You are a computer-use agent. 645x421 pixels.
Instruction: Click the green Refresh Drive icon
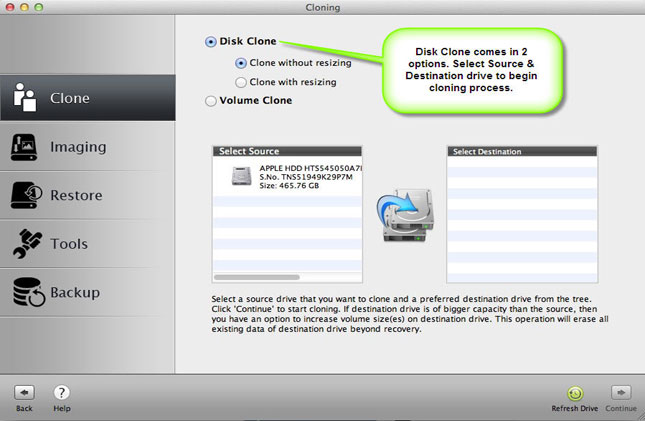pyautogui.click(x=575, y=393)
